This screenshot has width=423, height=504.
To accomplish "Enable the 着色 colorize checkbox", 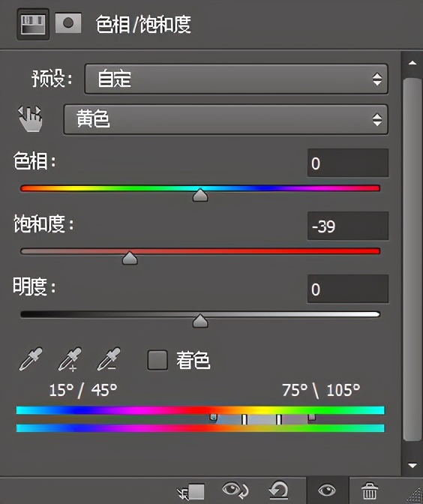I will (157, 360).
